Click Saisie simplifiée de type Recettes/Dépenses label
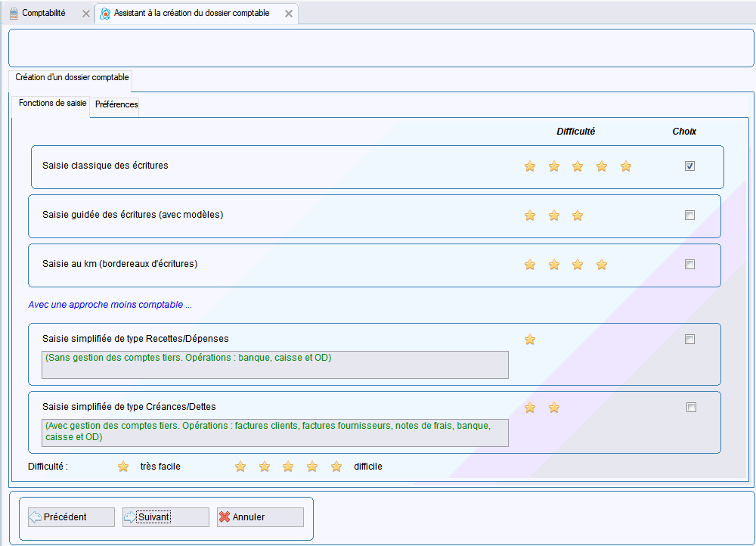 pos(135,339)
